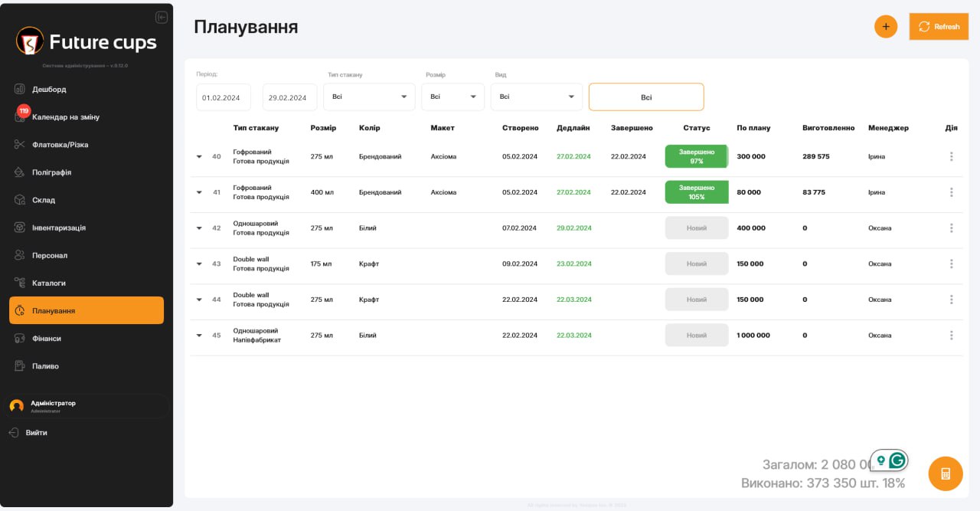The image size is (980, 511).
Task: Click the Статус column header
Action: click(697, 128)
